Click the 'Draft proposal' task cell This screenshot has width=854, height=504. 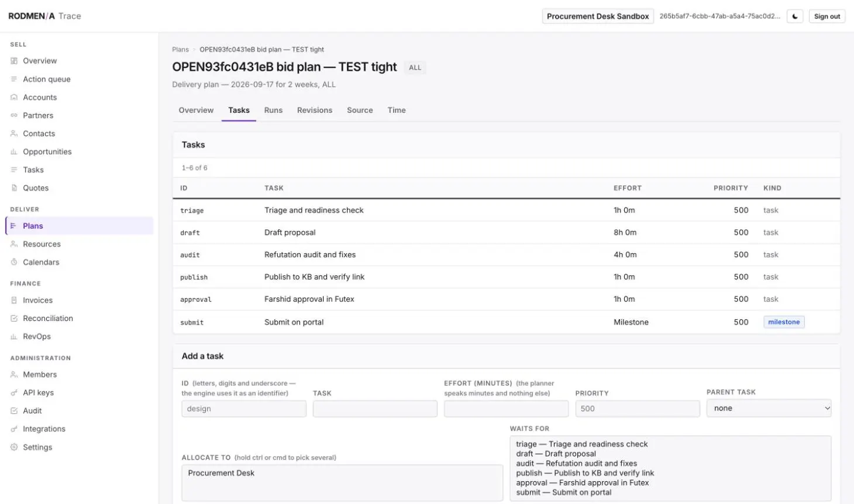point(290,232)
